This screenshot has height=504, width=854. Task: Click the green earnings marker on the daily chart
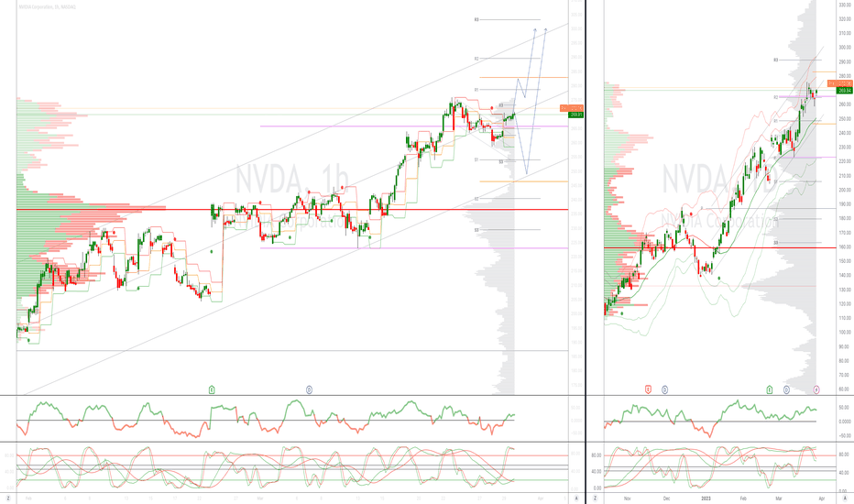770,389
